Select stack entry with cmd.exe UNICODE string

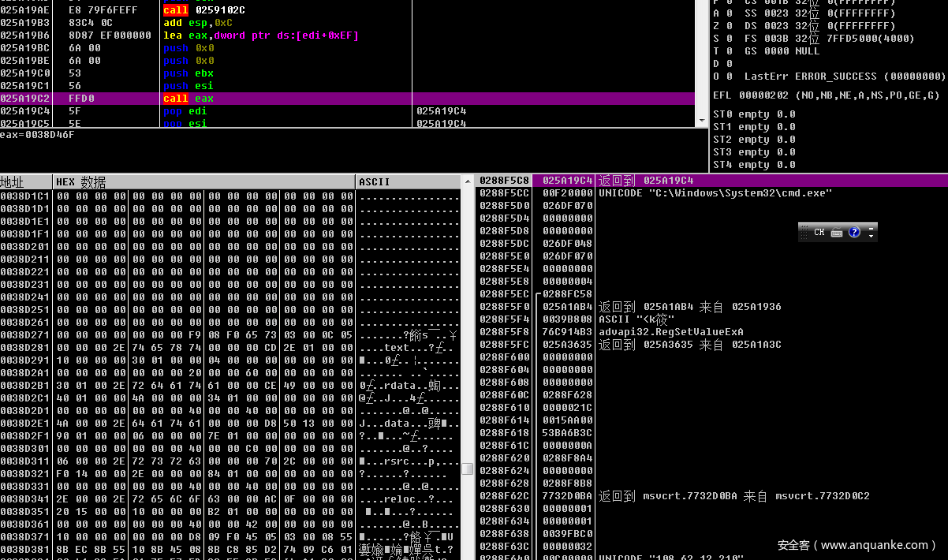click(713, 193)
